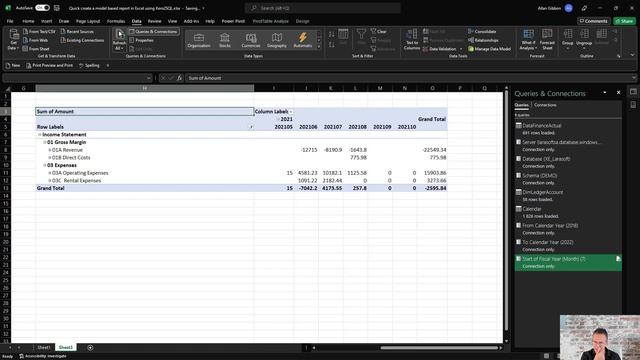This screenshot has height=360, width=640.
Task: Collapse the ribbon with the chevron
Action: click(x=633, y=55)
